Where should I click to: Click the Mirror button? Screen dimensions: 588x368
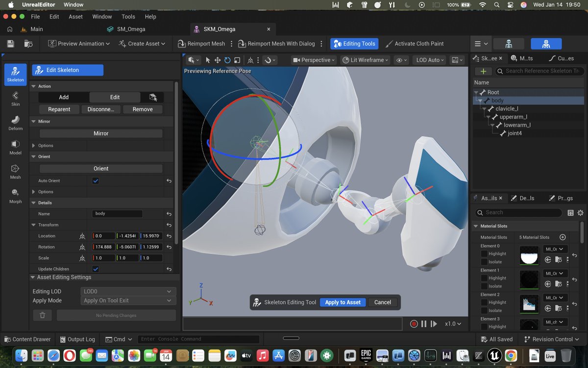click(101, 133)
